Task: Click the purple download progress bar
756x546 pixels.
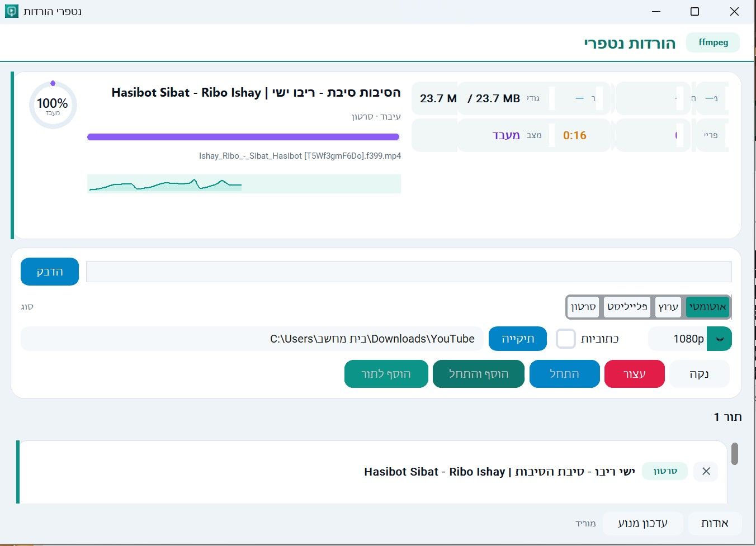Action: (x=243, y=137)
